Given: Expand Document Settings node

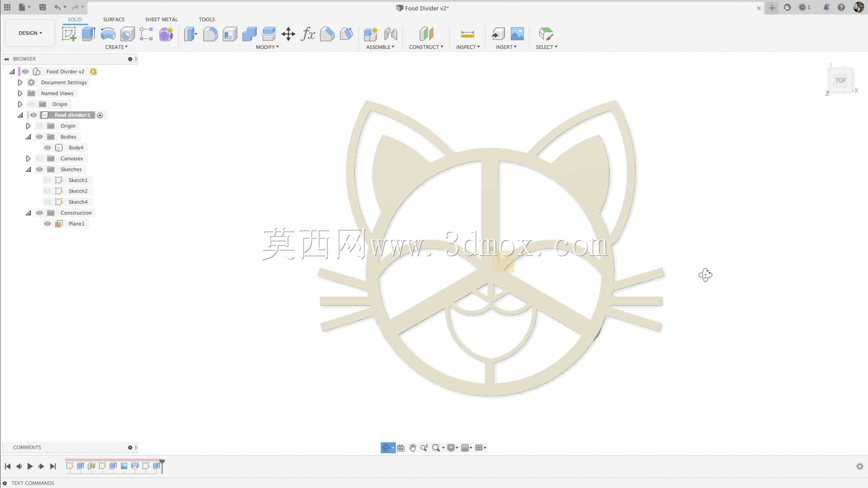Looking at the screenshot, I should click(x=20, y=83).
